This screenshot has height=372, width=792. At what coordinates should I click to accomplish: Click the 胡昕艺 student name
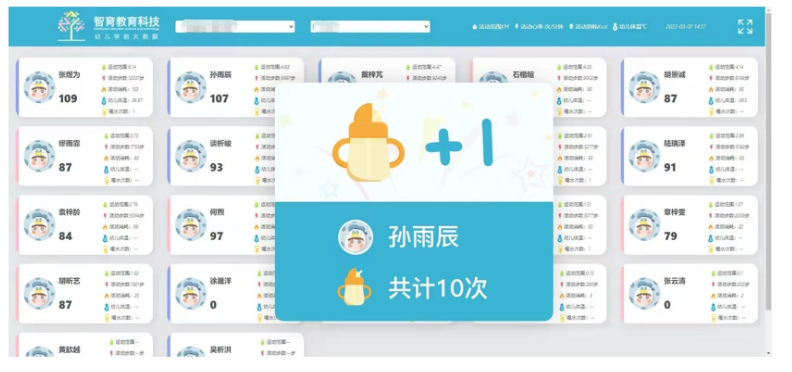69,281
